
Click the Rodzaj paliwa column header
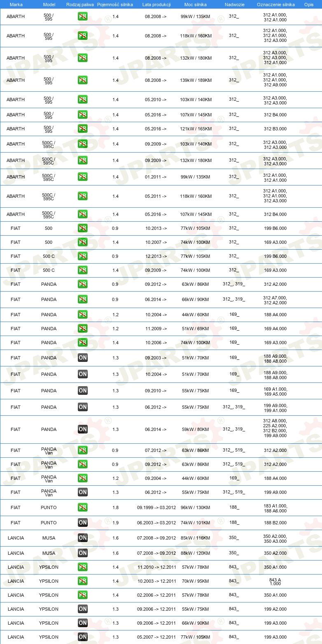79,5
